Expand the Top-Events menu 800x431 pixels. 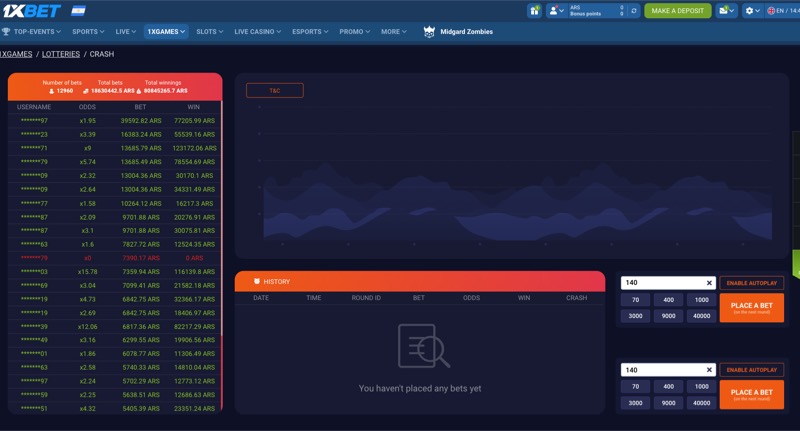point(37,32)
